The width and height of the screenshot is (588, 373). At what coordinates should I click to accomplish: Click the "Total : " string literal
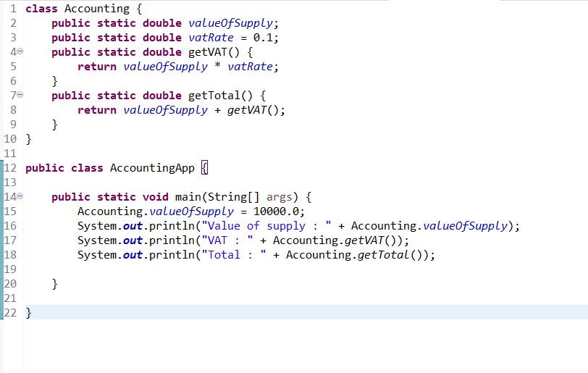click(x=234, y=255)
